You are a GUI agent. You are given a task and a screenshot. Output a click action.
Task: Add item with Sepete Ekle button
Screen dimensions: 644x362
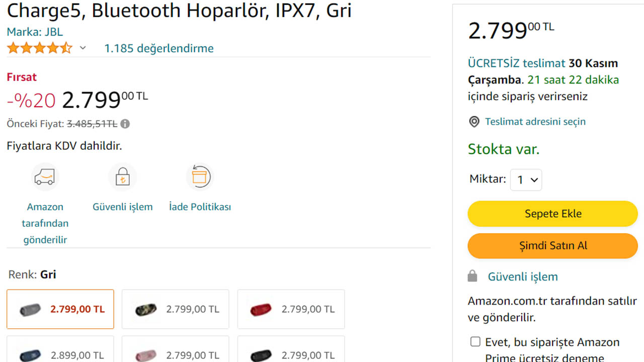coord(552,214)
